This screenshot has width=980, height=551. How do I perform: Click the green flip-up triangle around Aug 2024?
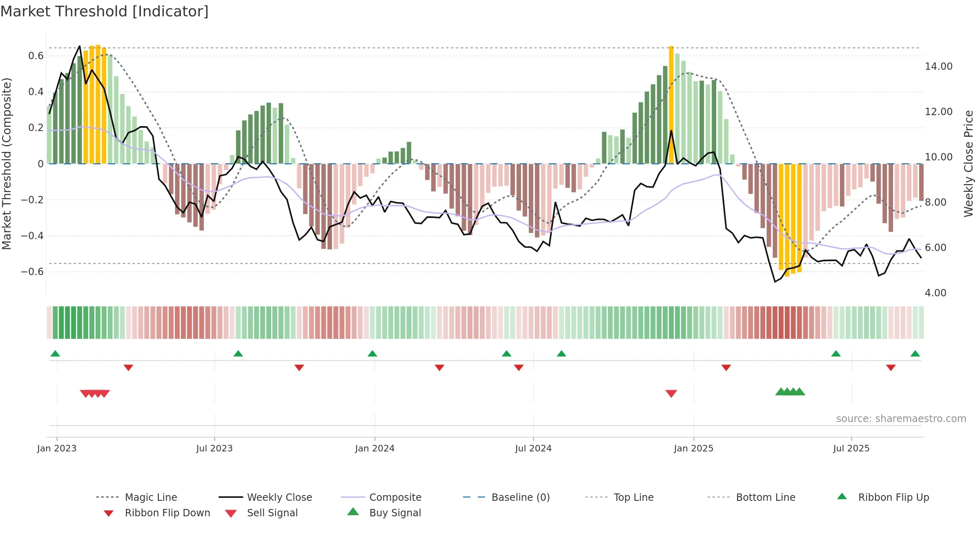tap(561, 353)
